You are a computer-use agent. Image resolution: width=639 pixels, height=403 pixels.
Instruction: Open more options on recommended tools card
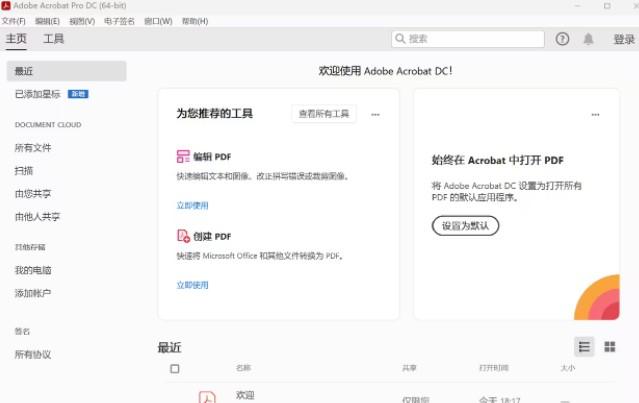(x=375, y=115)
